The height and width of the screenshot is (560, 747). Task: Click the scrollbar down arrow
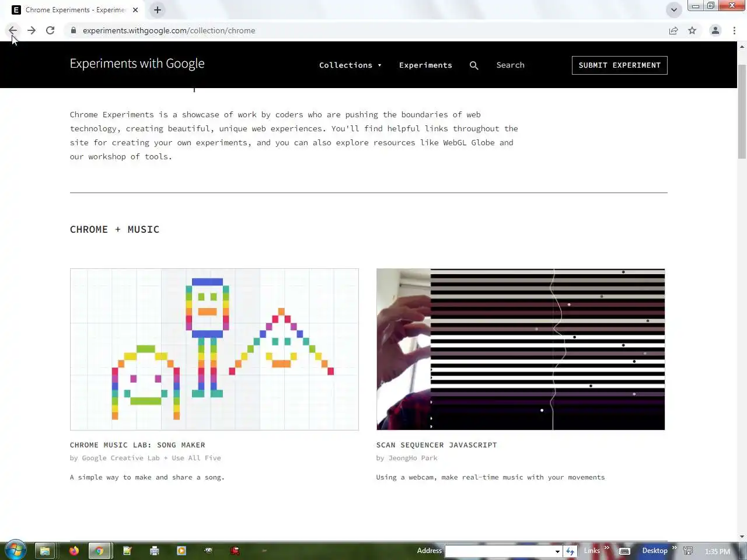click(x=742, y=537)
